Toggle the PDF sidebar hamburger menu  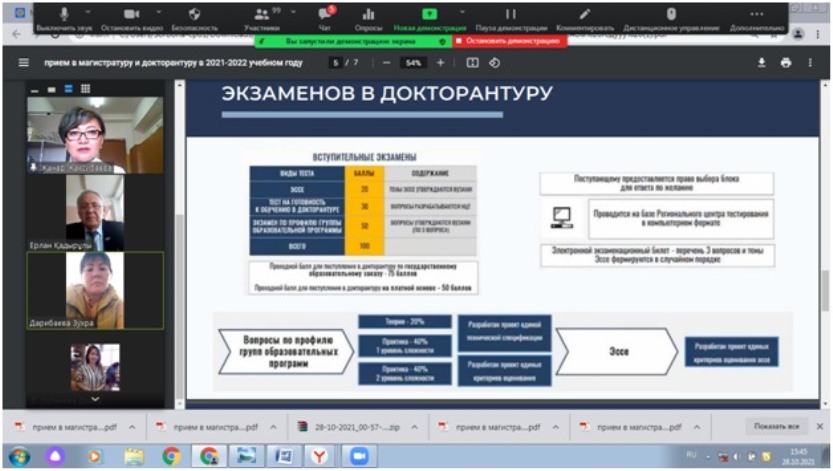pos(24,62)
